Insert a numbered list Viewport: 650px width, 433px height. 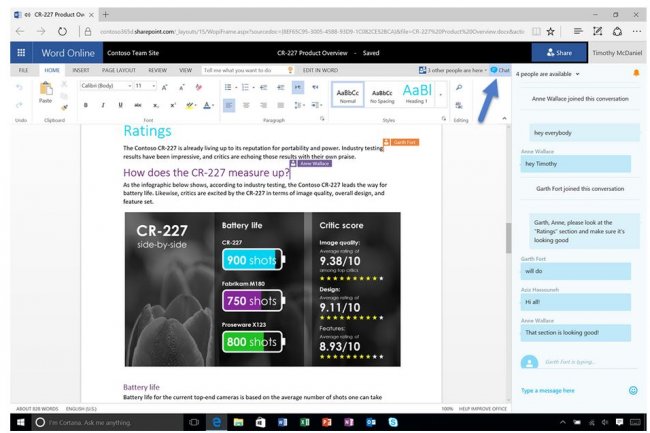245,87
